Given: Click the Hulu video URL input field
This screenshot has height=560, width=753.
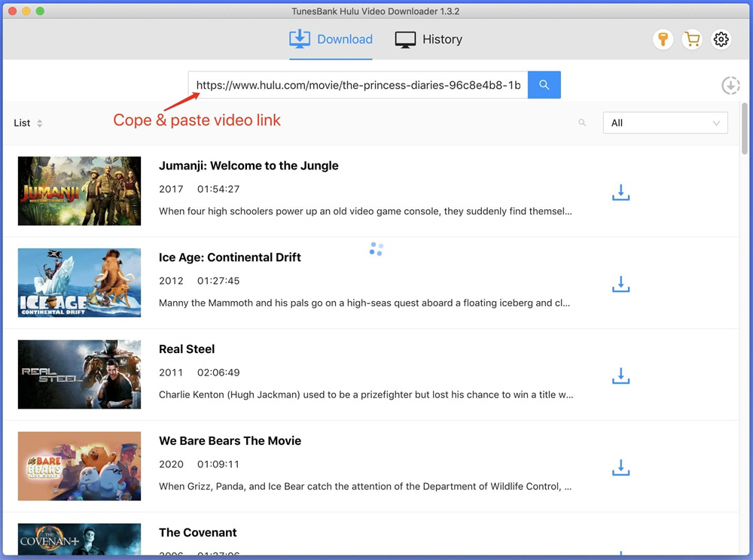Looking at the screenshot, I should click(358, 85).
